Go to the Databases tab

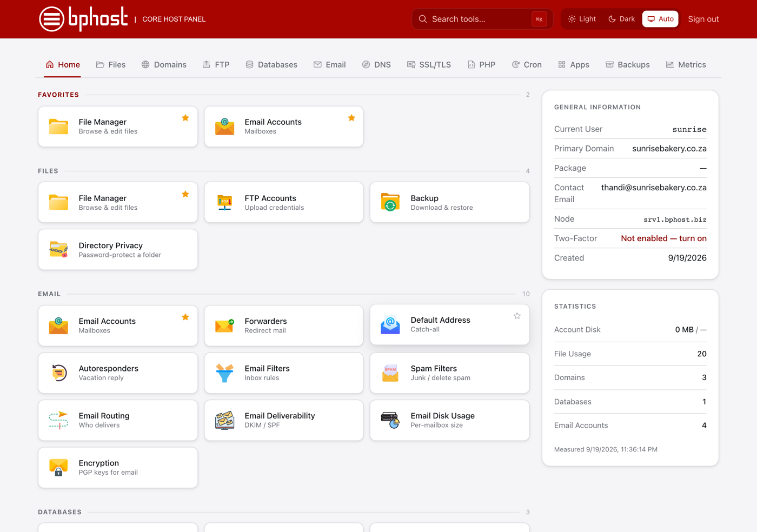[271, 65]
